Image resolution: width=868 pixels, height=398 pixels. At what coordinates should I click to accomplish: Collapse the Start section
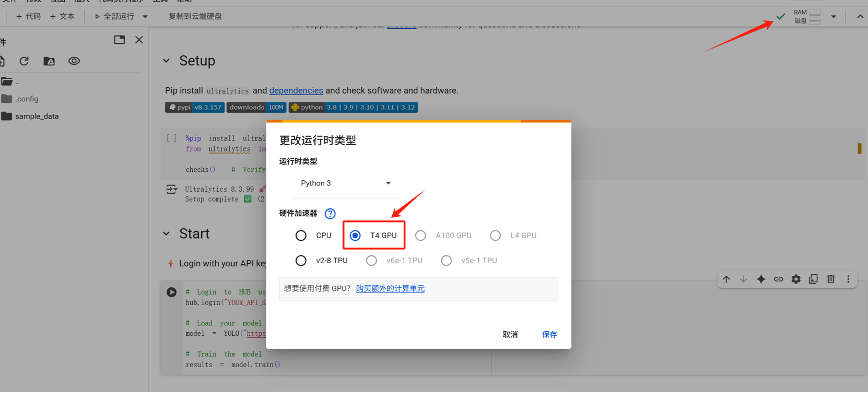click(x=166, y=233)
